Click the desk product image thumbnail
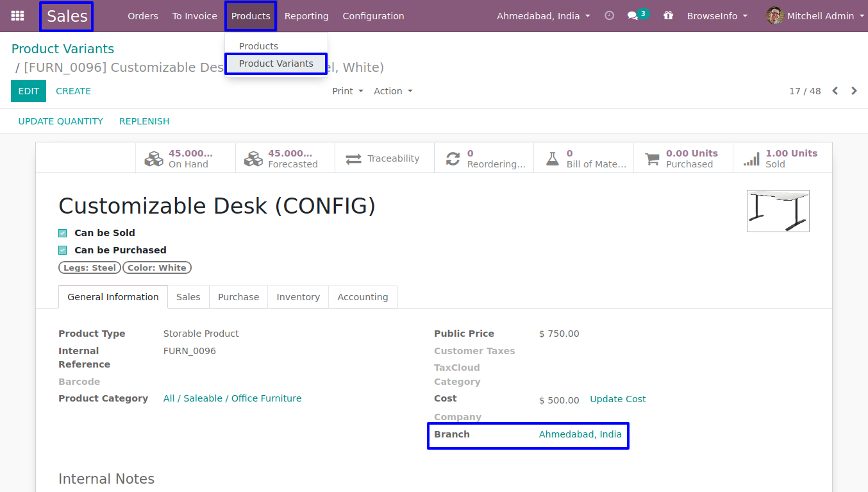This screenshot has width=868, height=492. (778, 211)
